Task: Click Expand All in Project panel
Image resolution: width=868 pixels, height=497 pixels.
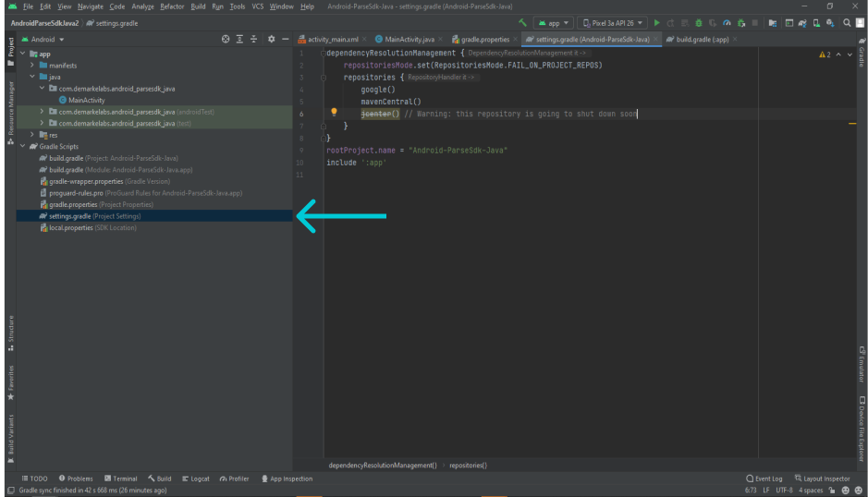Action: point(239,40)
